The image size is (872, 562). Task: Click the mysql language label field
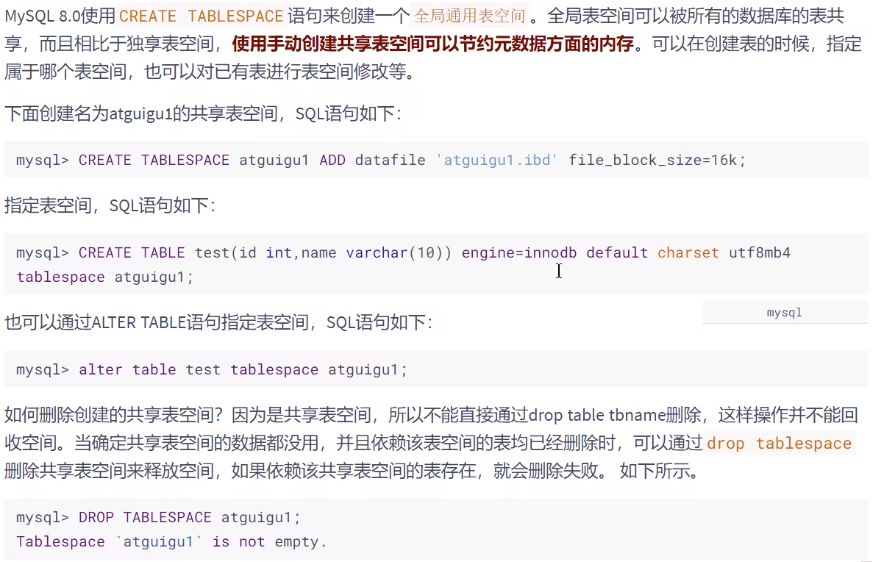click(785, 312)
